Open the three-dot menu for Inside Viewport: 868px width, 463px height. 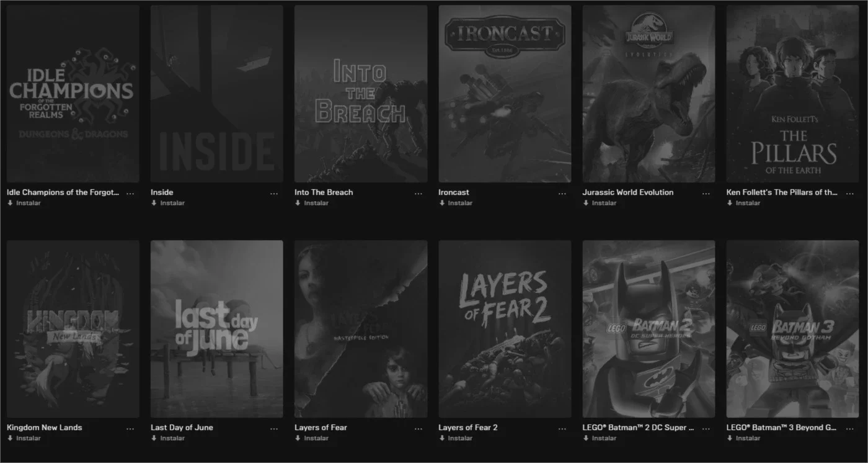[x=274, y=194]
